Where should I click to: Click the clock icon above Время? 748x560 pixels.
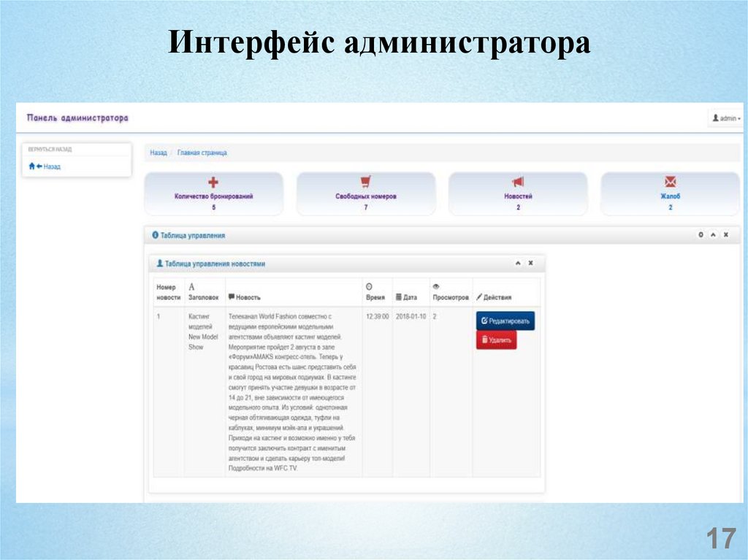pyautogui.click(x=369, y=287)
